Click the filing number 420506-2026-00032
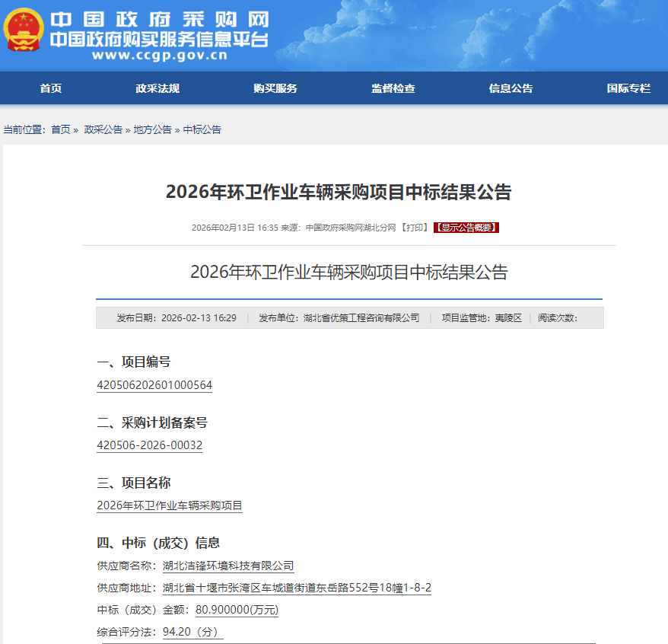The image size is (668, 644). (150, 445)
